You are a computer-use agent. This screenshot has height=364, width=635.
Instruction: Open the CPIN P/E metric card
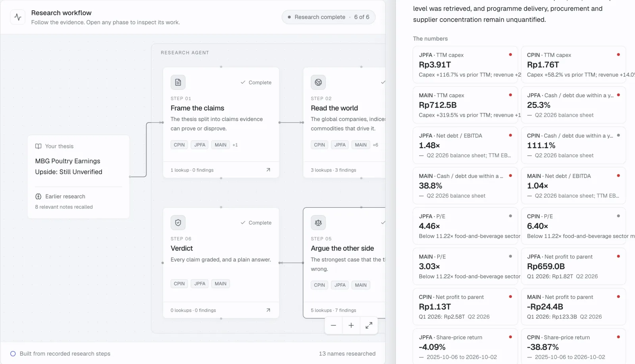pyautogui.click(x=573, y=226)
